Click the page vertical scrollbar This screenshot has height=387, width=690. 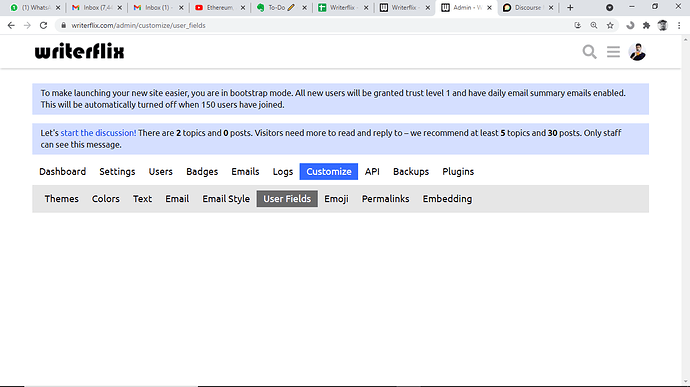pyautogui.click(x=686, y=210)
